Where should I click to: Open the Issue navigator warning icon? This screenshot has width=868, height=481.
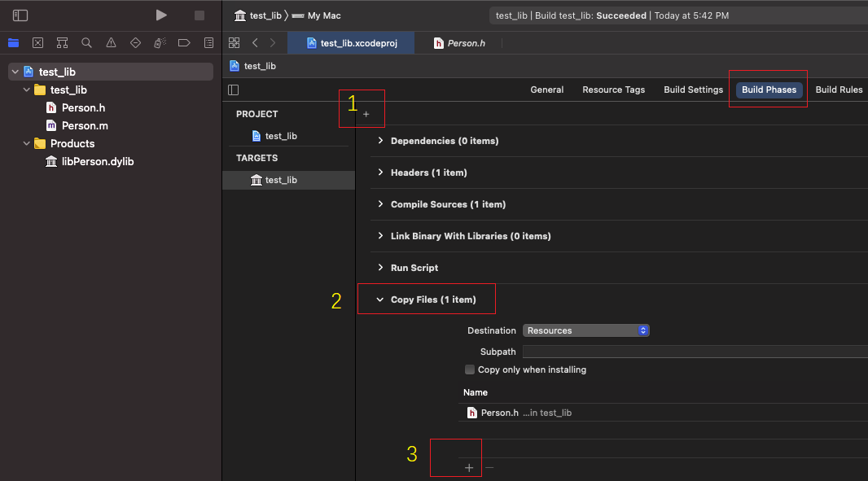[111, 42]
